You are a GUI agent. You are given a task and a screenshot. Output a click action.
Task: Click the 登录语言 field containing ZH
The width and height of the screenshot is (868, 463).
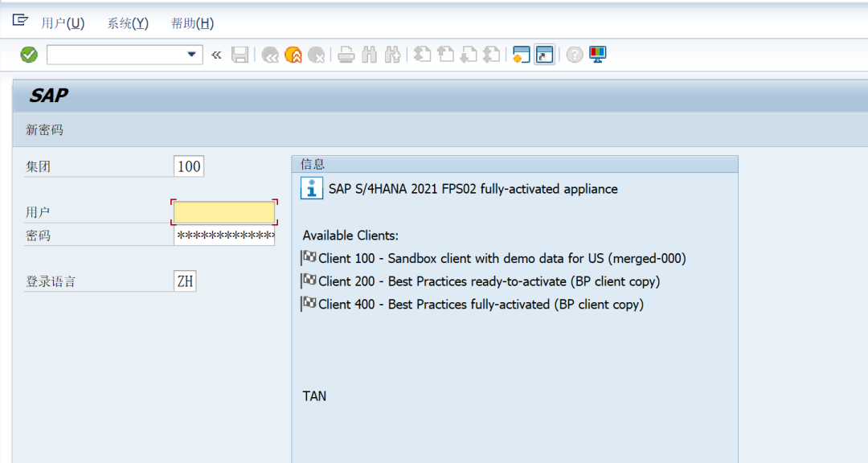(185, 281)
